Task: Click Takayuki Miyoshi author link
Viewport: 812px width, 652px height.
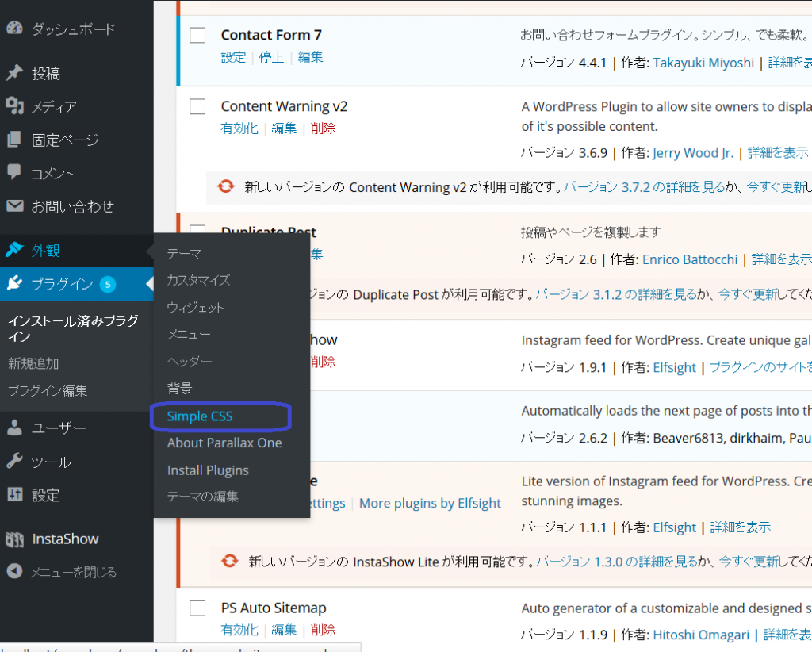Action: 703,63
